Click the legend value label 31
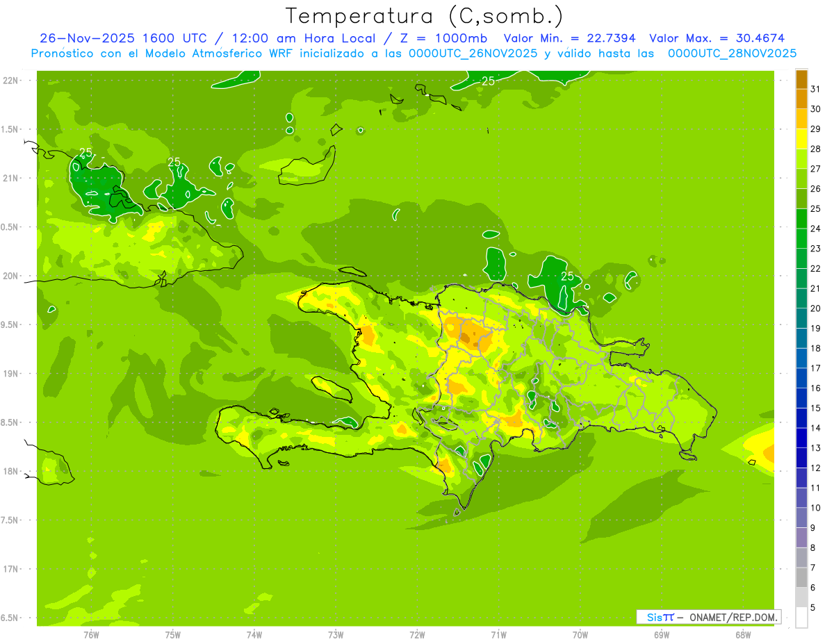834x644 pixels. [816, 89]
